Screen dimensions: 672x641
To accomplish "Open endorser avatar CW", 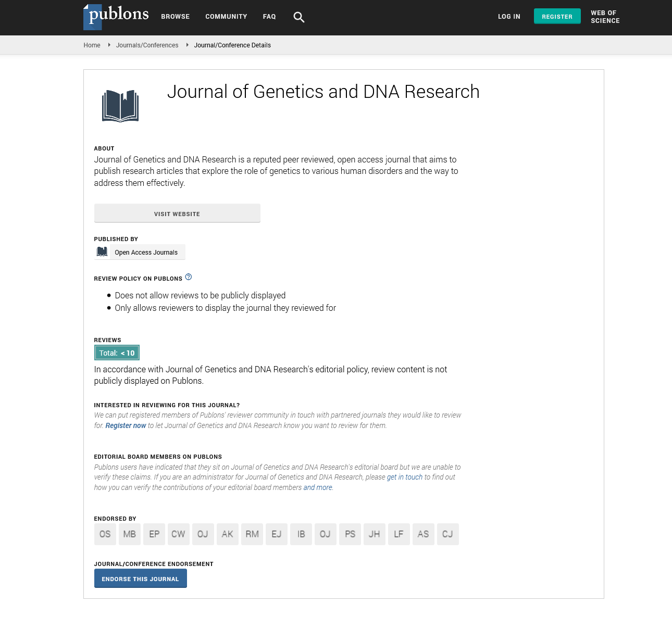I will click(x=179, y=534).
